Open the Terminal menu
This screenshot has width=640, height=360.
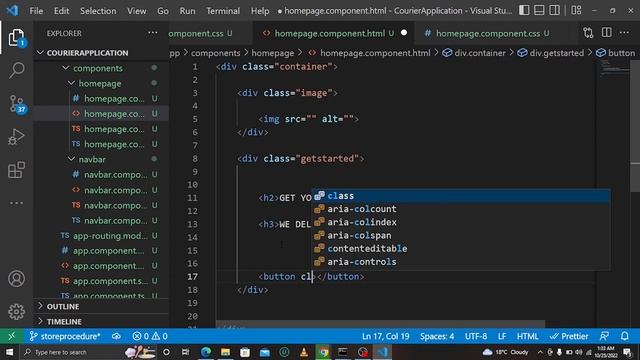coord(223,11)
